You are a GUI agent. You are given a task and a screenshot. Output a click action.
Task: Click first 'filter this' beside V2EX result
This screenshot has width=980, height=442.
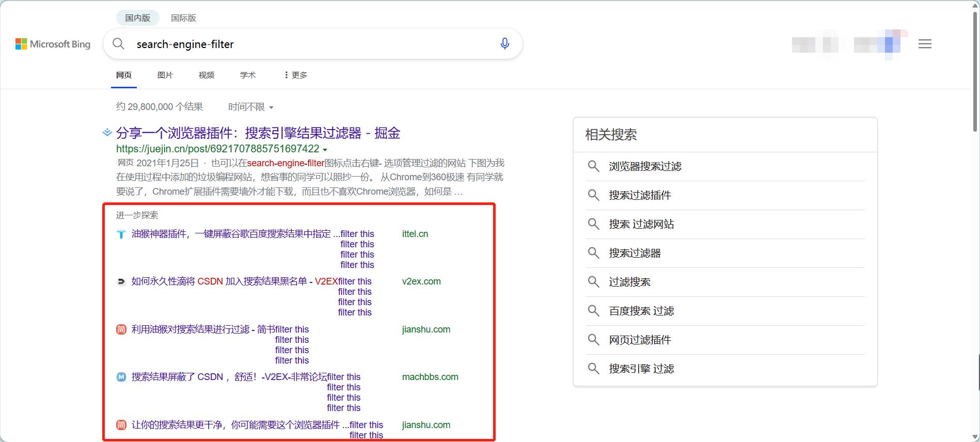coord(355,281)
